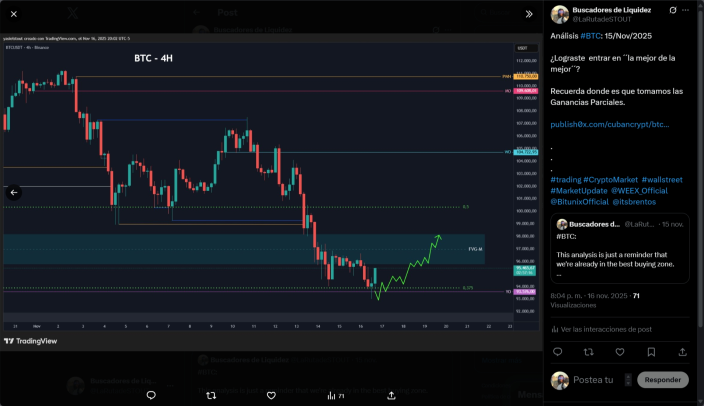Reply using comment icon in side panel
The height and width of the screenshot is (406, 704).
558,352
